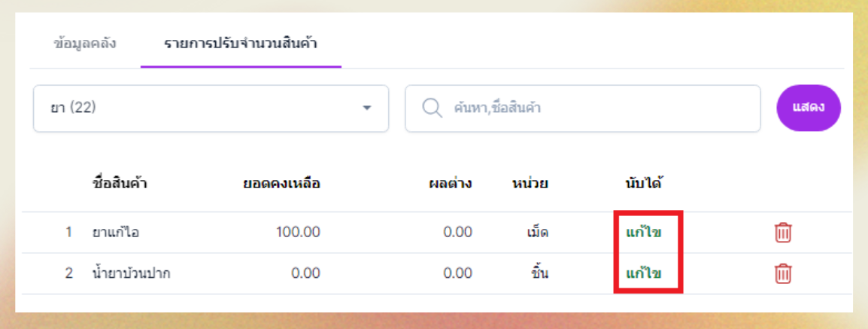Click the dropdown arrow beside ยา (22)
Viewport: 868px width, 329px height.
367,108
